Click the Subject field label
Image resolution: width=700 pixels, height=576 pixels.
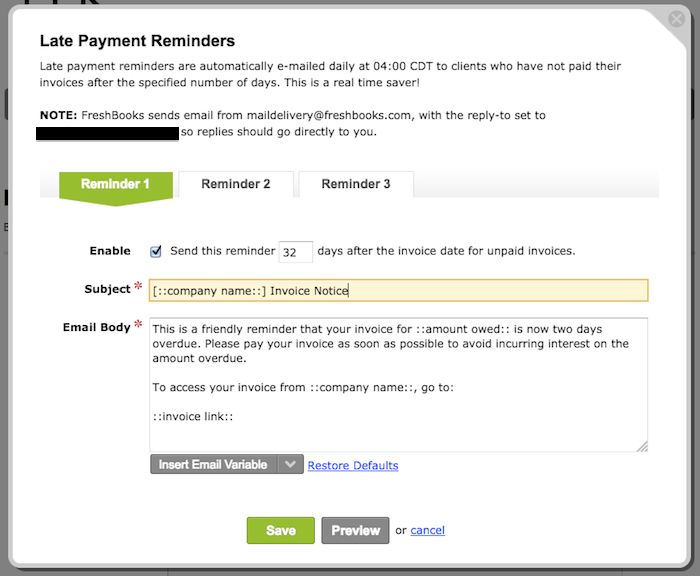coord(107,289)
